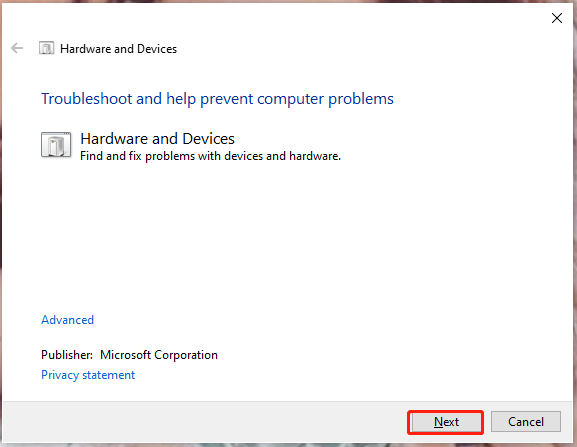Image resolution: width=577 pixels, height=447 pixels.
Task: Click the empty white area of the dialog
Action: 287,239
